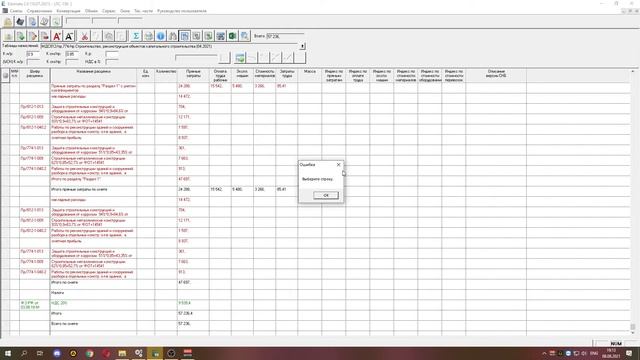Image resolution: width=640 pixels, height=360 pixels.
Task: Click OK in the Ошибка dialog
Action: click(x=326, y=195)
